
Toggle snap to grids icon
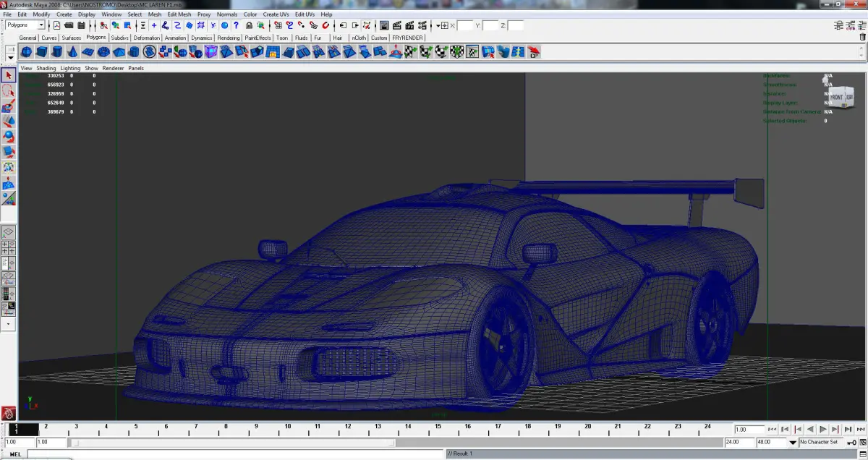[277, 25]
